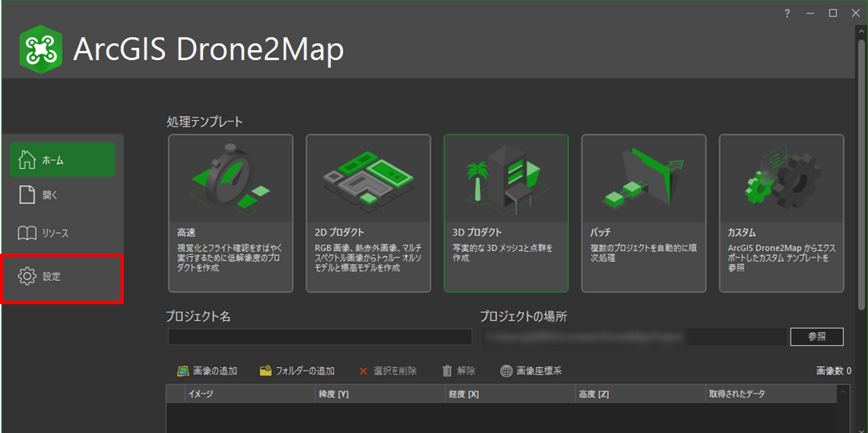Open the question mark help icon

787,13
